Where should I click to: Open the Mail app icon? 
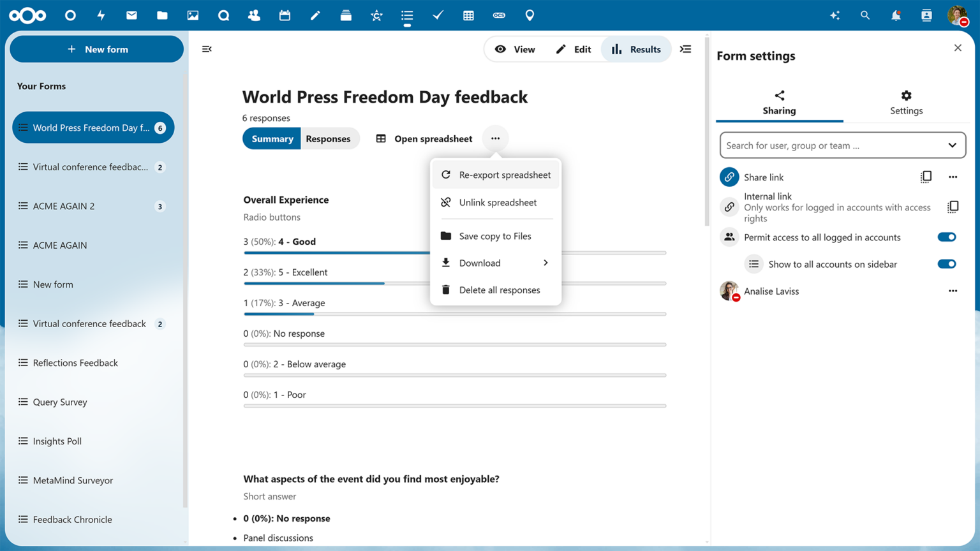tap(131, 15)
